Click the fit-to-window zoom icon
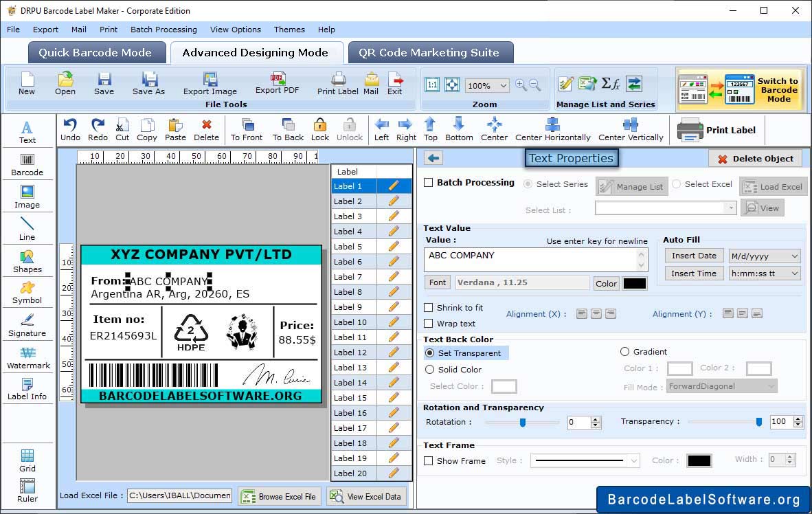This screenshot has width=812, height=514. [452, 85]
